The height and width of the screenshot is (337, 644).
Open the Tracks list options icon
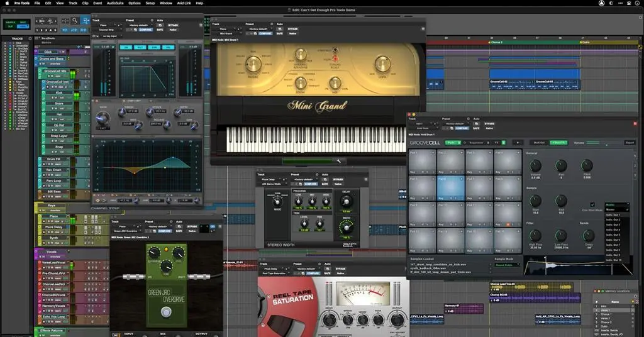pyautogui.click(x=30, y=38)
